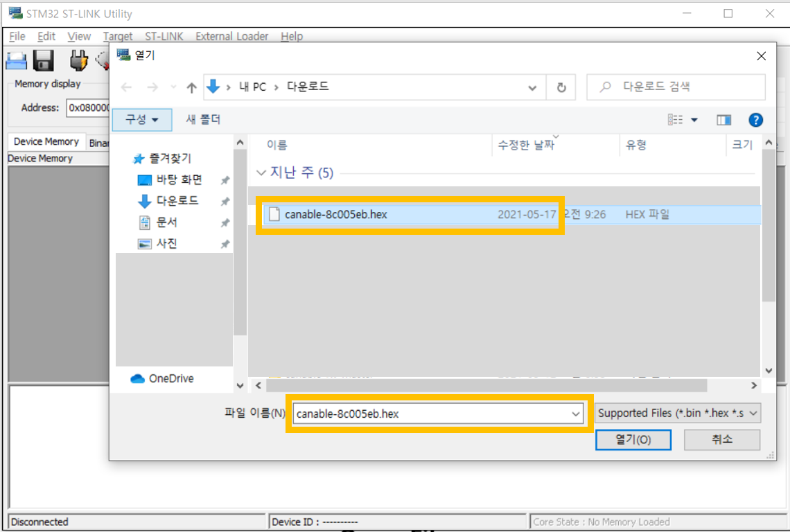The width and height of the screenshot is (790, 532).
Task: Open the Supported Files type dropdown
Action: (x=753, y=413)
